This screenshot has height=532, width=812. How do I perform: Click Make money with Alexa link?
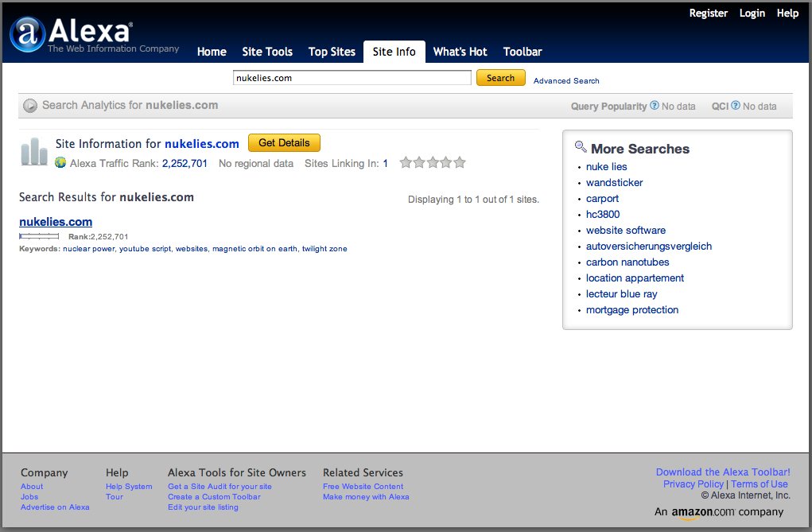tap(366, 497)
